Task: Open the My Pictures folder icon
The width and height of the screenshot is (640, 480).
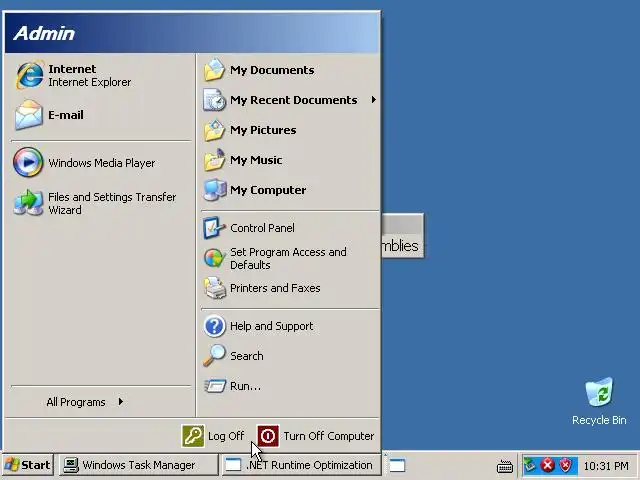Action: 214,130
